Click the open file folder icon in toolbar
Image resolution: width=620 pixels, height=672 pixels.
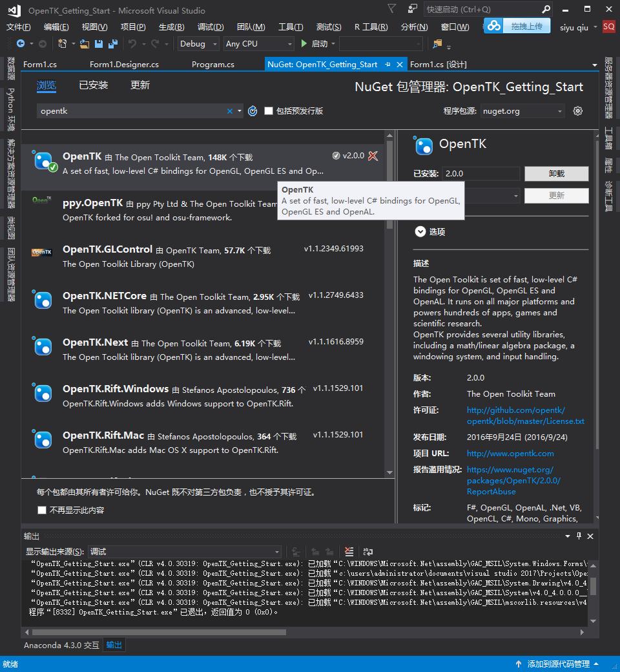pos(85,44)
